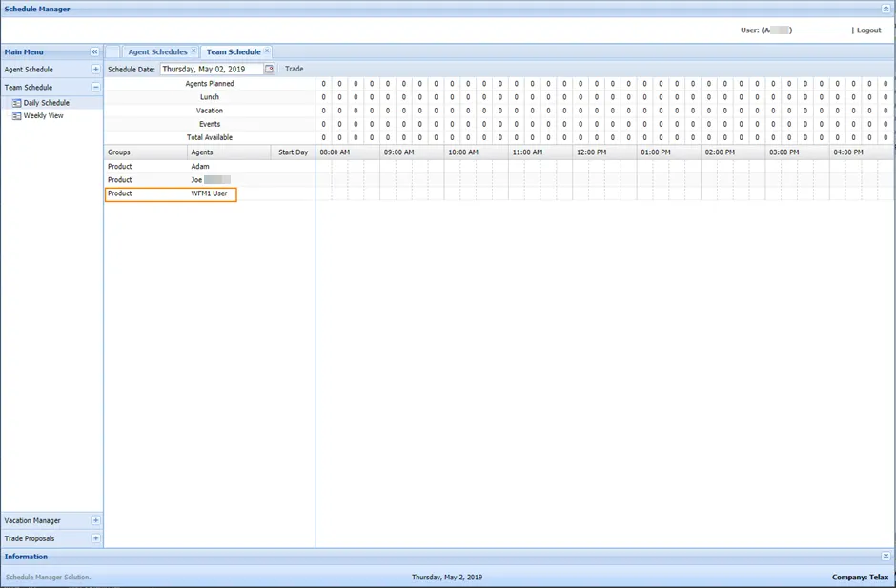Screen dimensions: 896x588
Task: Open Team Schedule in Main Menu
Action: click(x=29, y=87)
